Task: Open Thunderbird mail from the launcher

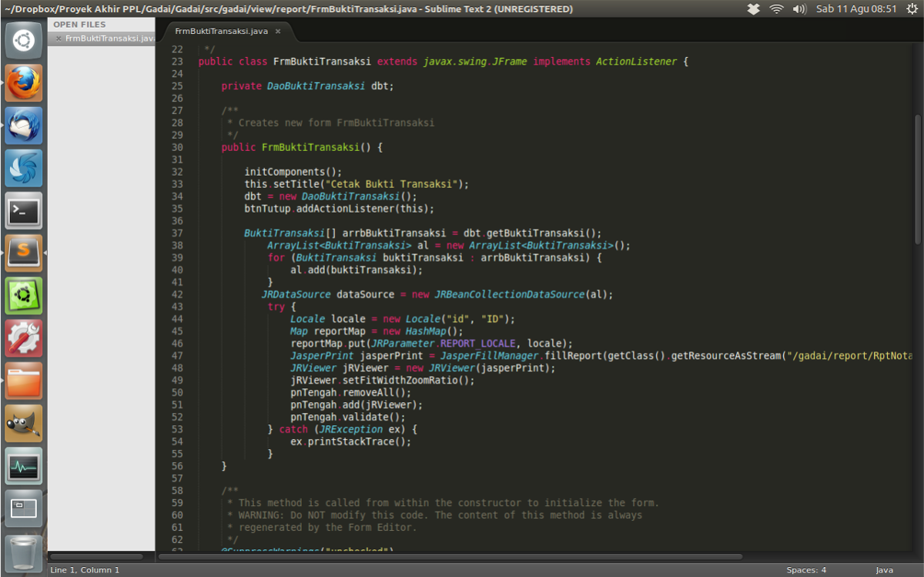Action: [24, 125]
